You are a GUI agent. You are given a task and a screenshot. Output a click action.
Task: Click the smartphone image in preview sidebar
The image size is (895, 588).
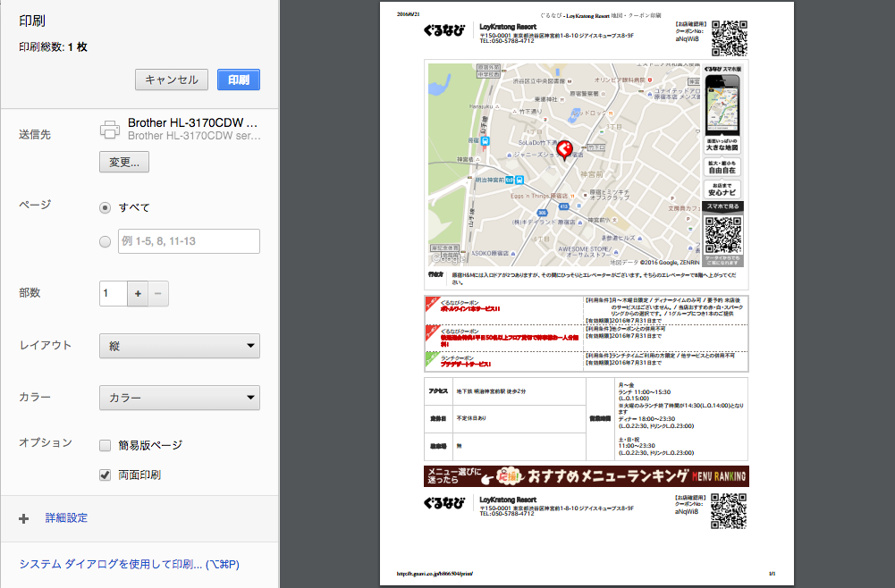click(722, 105)
